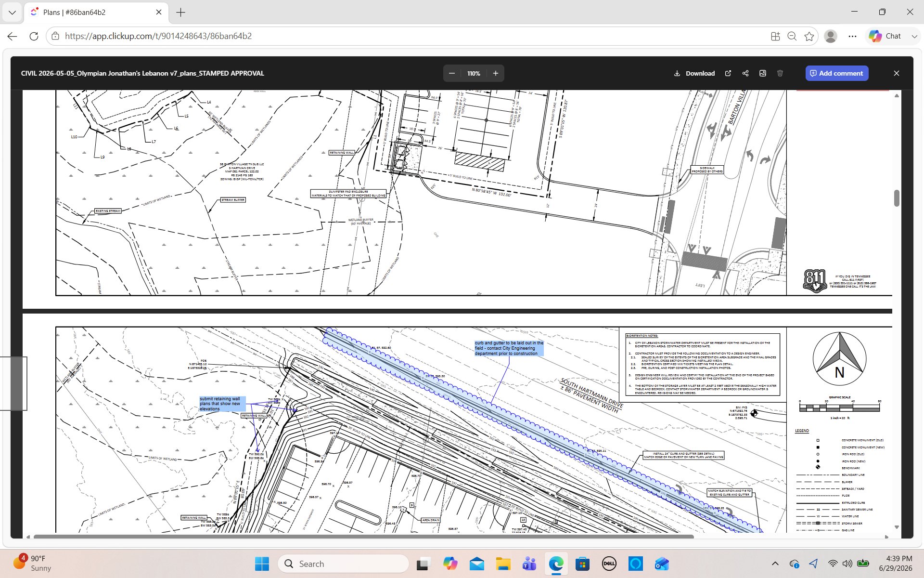Screen dimensions: 924x578
Task: Open Microsoft Store from the taskbar
Action: point(583,564)
